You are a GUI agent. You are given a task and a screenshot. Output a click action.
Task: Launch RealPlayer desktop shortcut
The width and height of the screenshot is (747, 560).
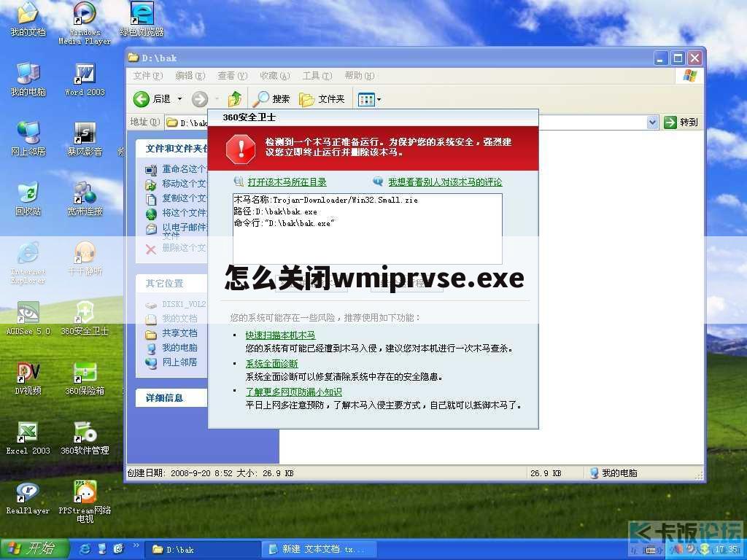pos(28,497)
